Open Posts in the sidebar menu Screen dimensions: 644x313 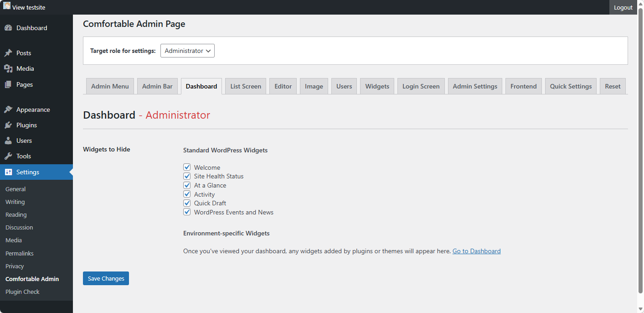[x=36, y=53]
